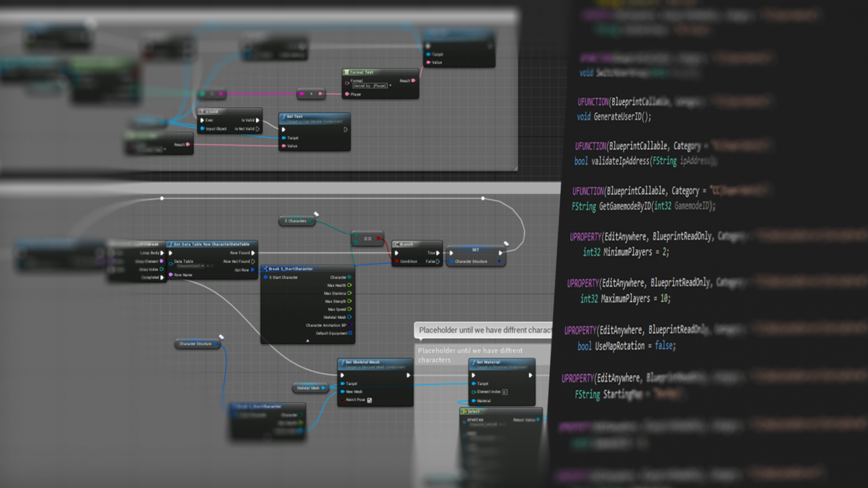
Task: Click the Out Row output pin
Action: 253,269
